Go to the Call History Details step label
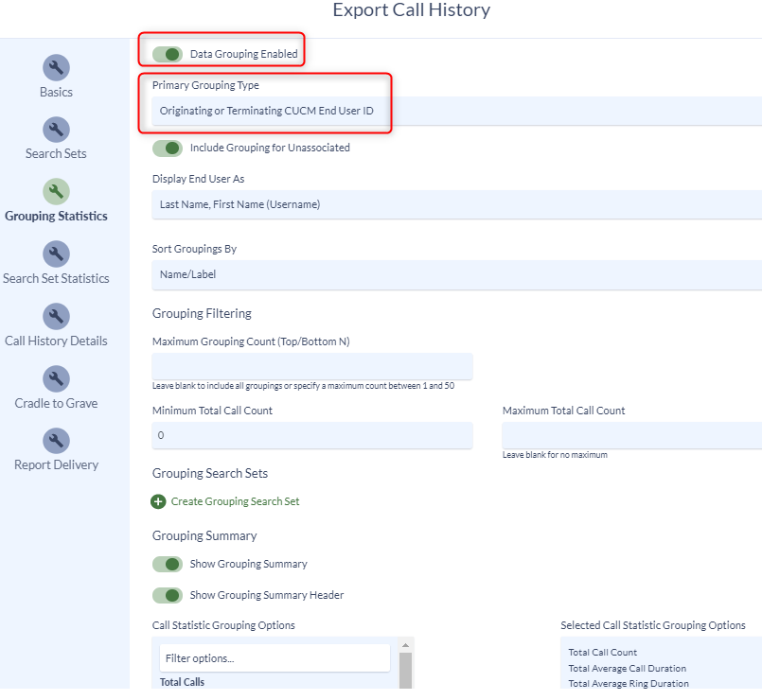 (x=56, y=341)
